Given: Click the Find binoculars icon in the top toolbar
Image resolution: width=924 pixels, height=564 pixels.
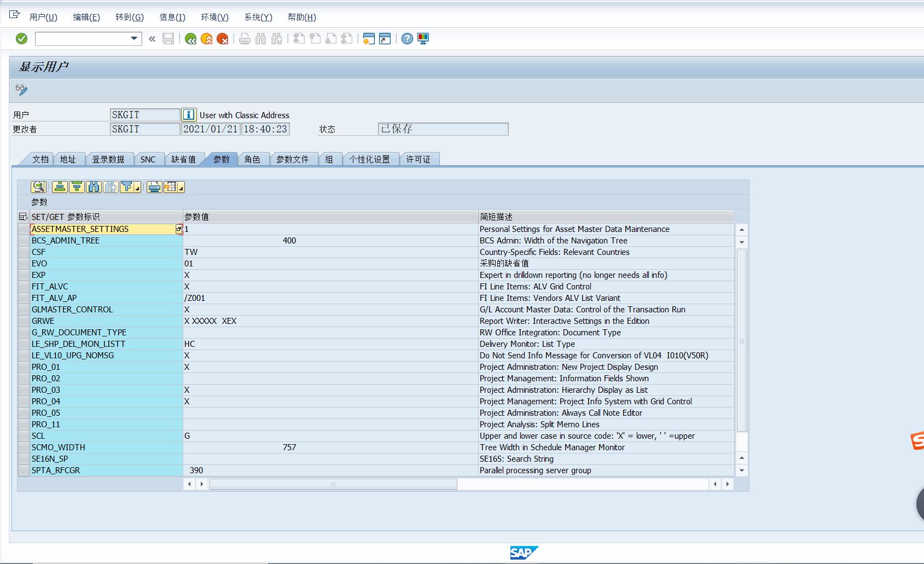Looking at the screenshot, I should tap(260, 38).
